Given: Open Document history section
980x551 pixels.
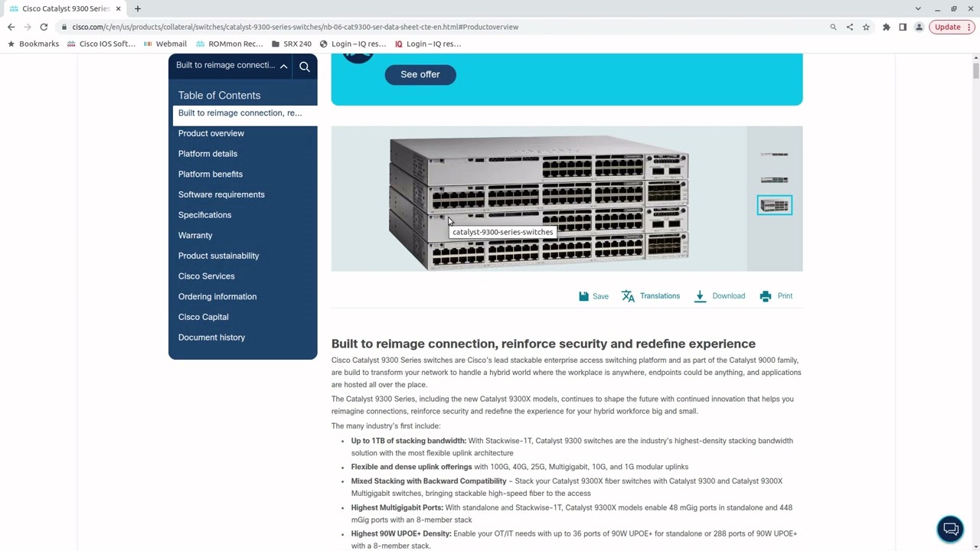Looking at the screenshot, I should click(x=211, y=337).
